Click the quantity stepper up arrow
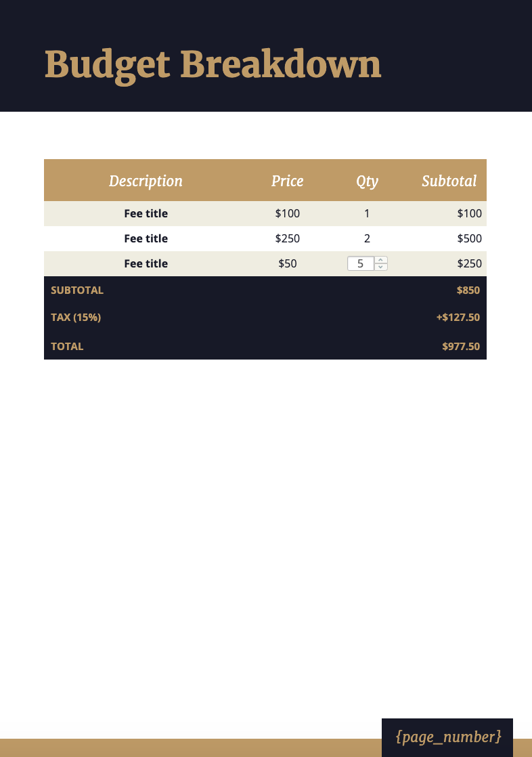This screenshot has width=532, height=757. pyautogui.click(x=380, y=260)
